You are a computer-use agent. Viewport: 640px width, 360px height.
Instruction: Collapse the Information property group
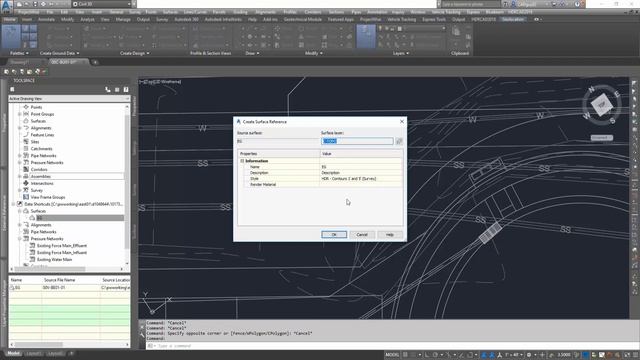[242, 161]
